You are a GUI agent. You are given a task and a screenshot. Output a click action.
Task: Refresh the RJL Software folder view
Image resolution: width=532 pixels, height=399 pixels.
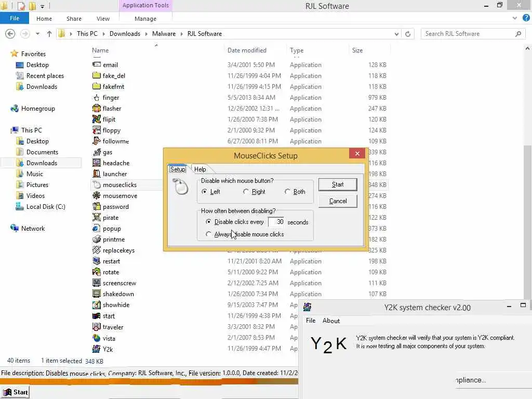pos(408,34)
